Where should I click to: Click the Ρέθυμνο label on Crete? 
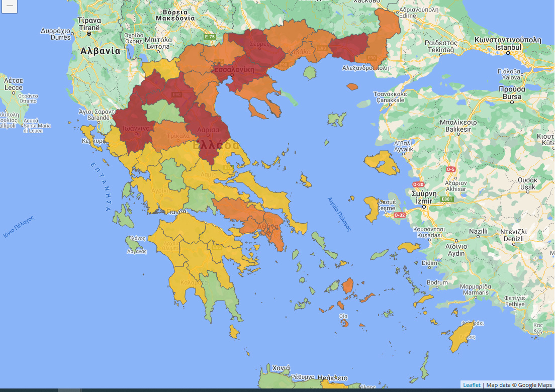coord(303,377)
